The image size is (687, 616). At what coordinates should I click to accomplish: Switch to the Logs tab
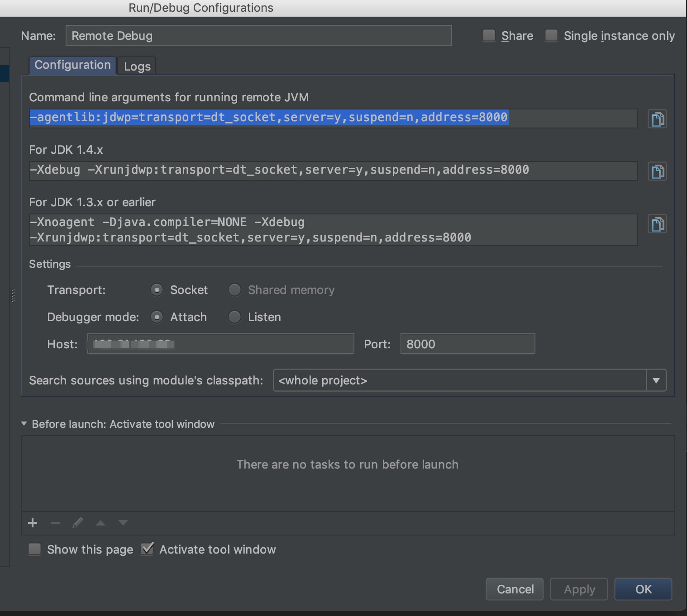[137, 66]
